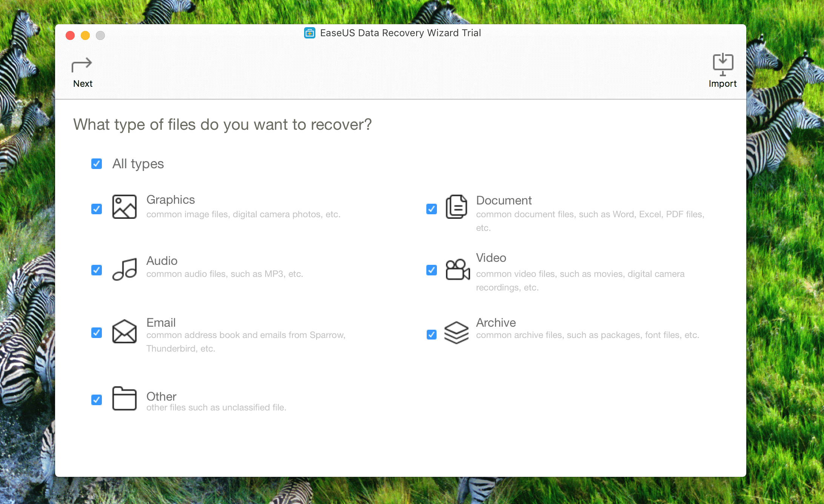Uncheck the All types checkbox

click(97, 164)
